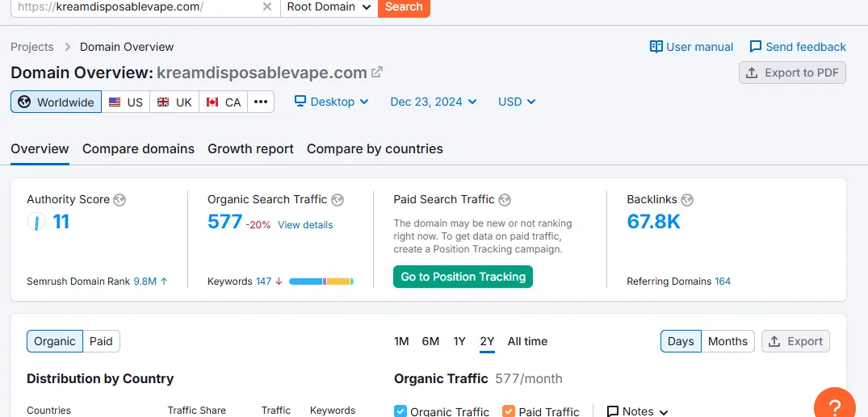
Task: Click the UK flag icon
Action: click(x=163, y=102)
